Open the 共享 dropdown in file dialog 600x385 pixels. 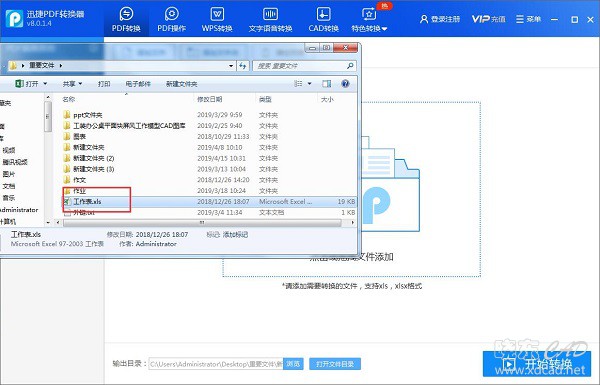coord(72,83)
